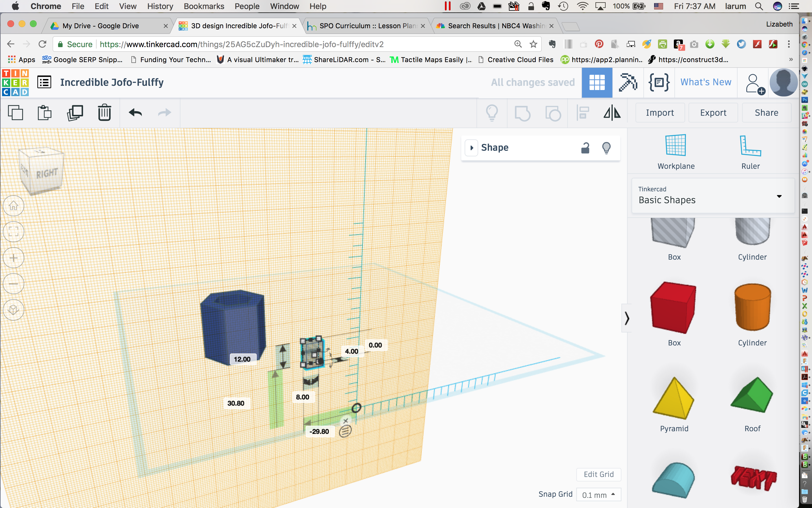
Task: Dismiss the ruler with X icon
Action: click(x=346, y=421)
